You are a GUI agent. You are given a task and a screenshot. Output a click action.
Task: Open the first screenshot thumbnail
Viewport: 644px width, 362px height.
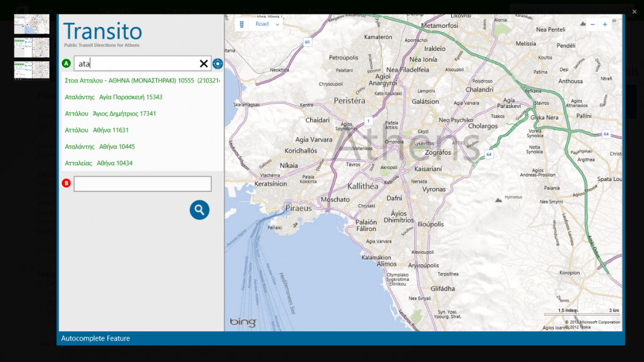pos(32,24)
